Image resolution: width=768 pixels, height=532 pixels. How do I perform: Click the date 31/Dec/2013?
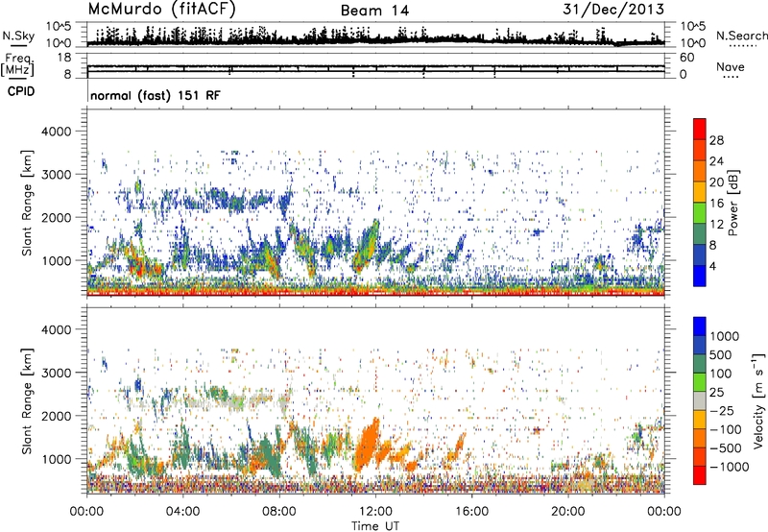click(x=613, y=9)
